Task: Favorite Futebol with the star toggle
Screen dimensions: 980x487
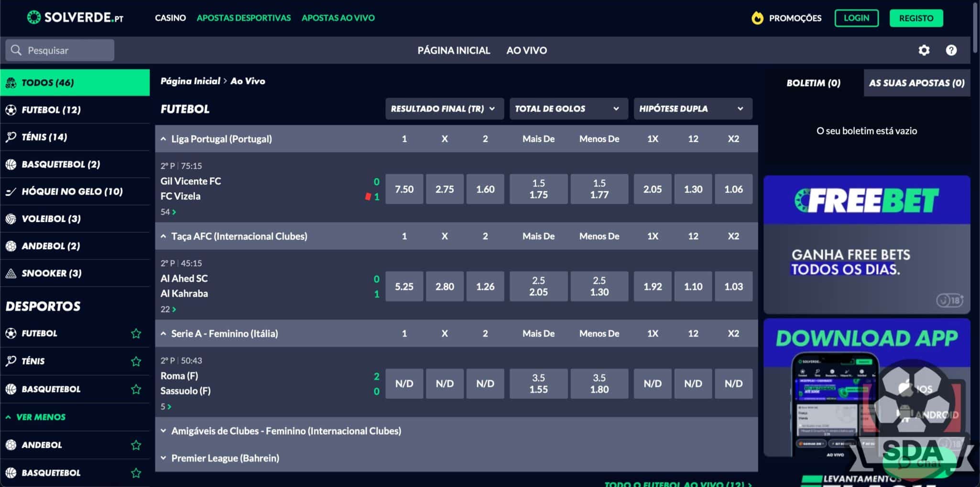Action: click(x=136, y=333)
